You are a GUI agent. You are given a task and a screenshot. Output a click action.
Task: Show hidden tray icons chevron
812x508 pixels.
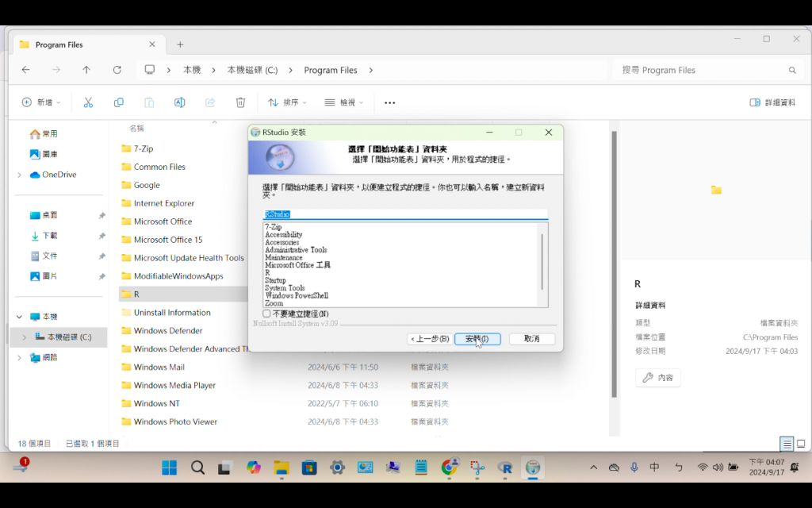(x=593, y=468)
